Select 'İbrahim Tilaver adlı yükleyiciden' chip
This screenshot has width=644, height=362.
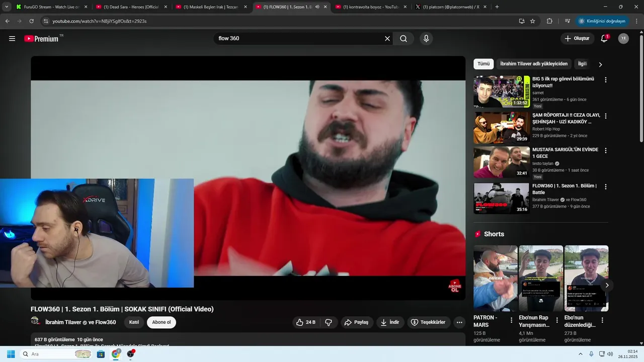tap(534, 64)
